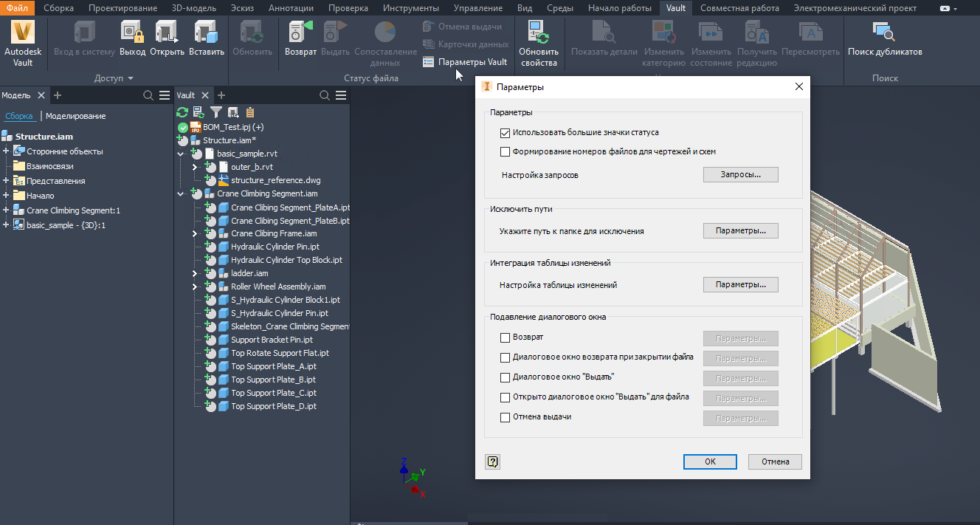This screenshot has width=980, height=525.
Task: Check Открыто диалоговое окно "Выдать" для файла
Action: (505, 397)
